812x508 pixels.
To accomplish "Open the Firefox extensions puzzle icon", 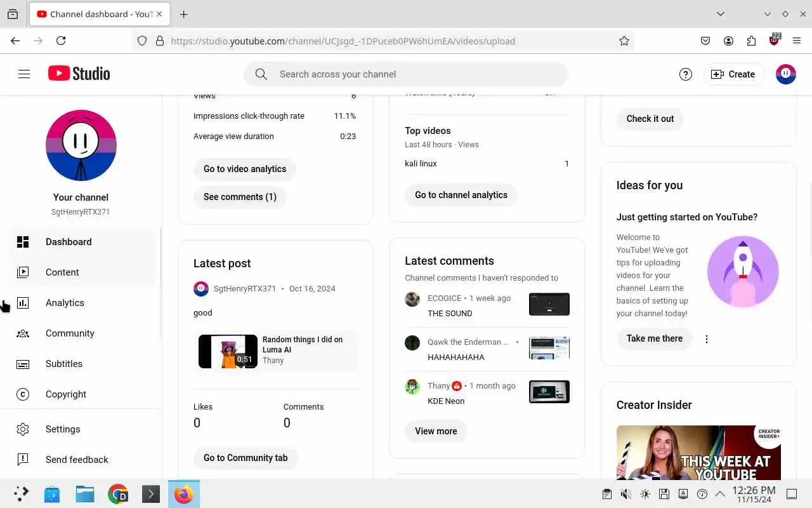I will click(x=751, y=41).
